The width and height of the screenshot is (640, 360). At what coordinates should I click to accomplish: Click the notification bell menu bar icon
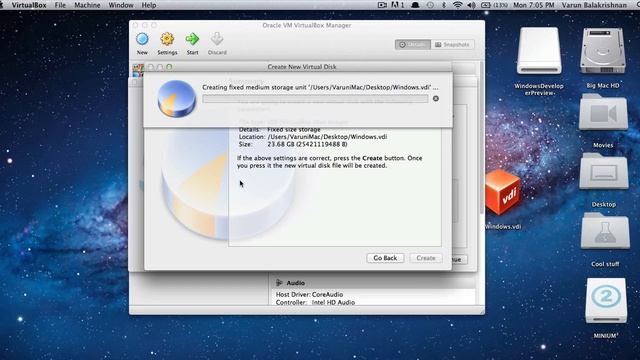pyautogui.click(x=415, y=5)
